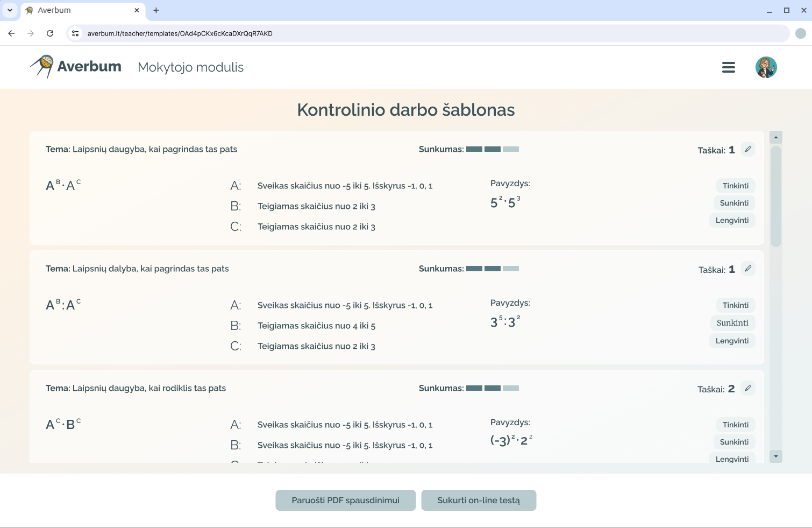The image size is (812, 528).
Task: Open the hamburger menu icon
Action: [x=728, y=67]
